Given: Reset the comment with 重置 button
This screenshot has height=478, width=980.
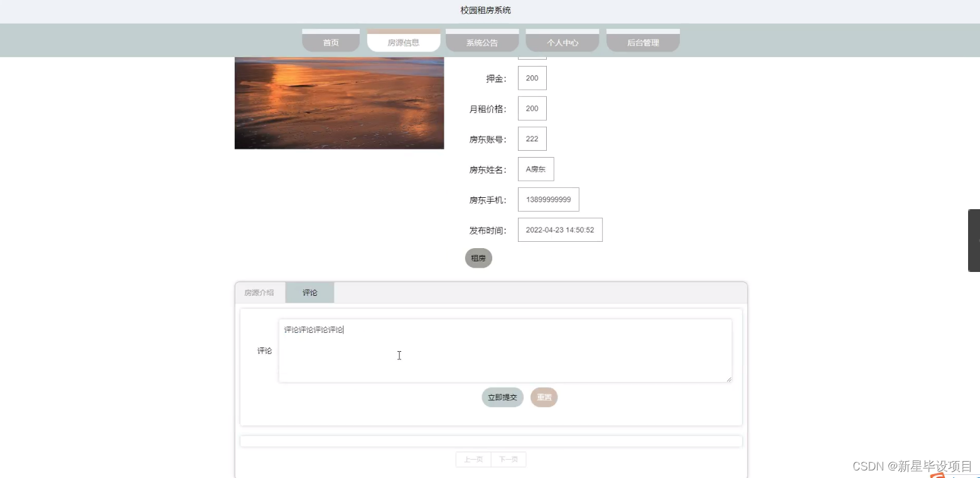Looking at the screenshot, I should [544, 398].
